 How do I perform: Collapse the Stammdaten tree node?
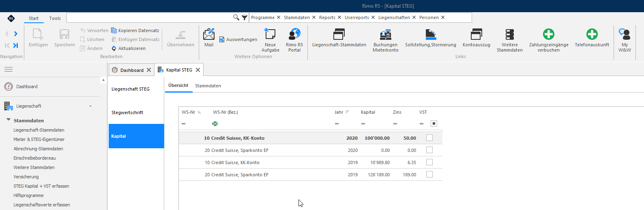point(9,120)
